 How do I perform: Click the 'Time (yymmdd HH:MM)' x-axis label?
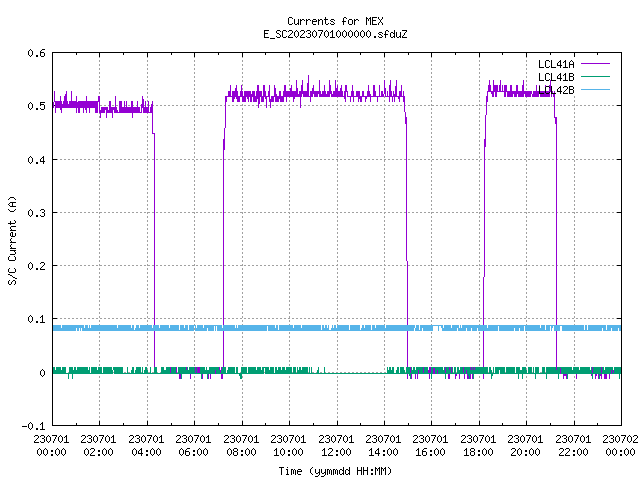335,471
